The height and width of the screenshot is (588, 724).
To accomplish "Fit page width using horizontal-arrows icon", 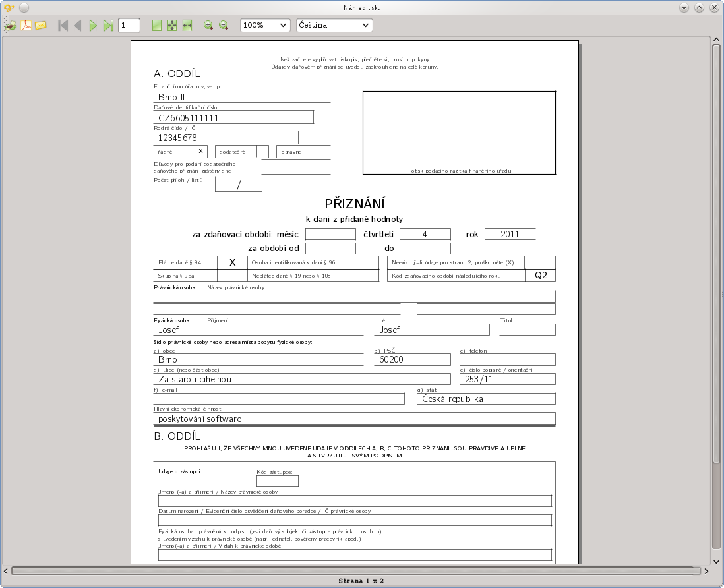I will (187, 26).
